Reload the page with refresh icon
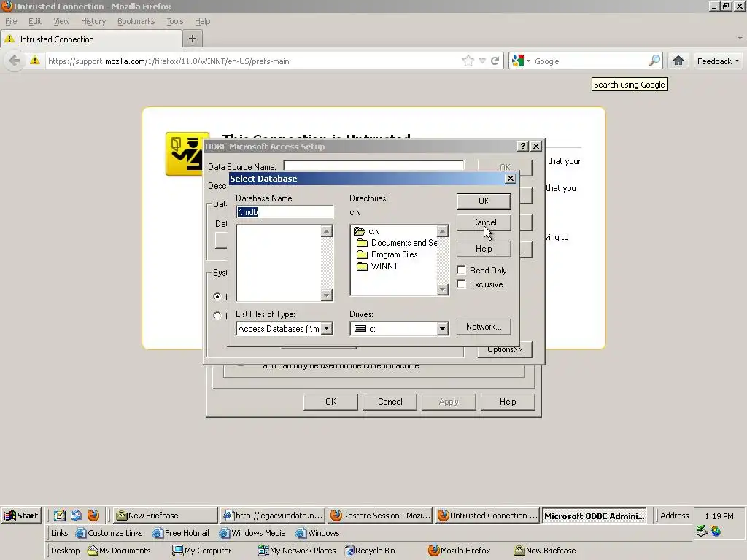 [495, 61]
